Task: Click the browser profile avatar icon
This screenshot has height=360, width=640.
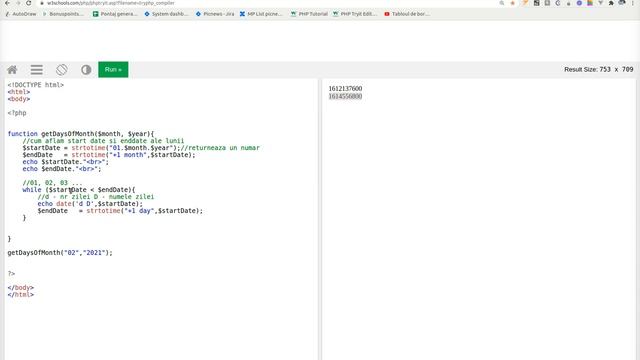Action: [622, 2]
